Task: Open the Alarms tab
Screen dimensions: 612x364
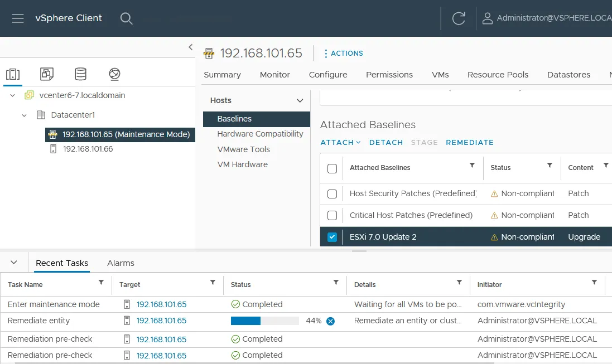Action: 121,263
